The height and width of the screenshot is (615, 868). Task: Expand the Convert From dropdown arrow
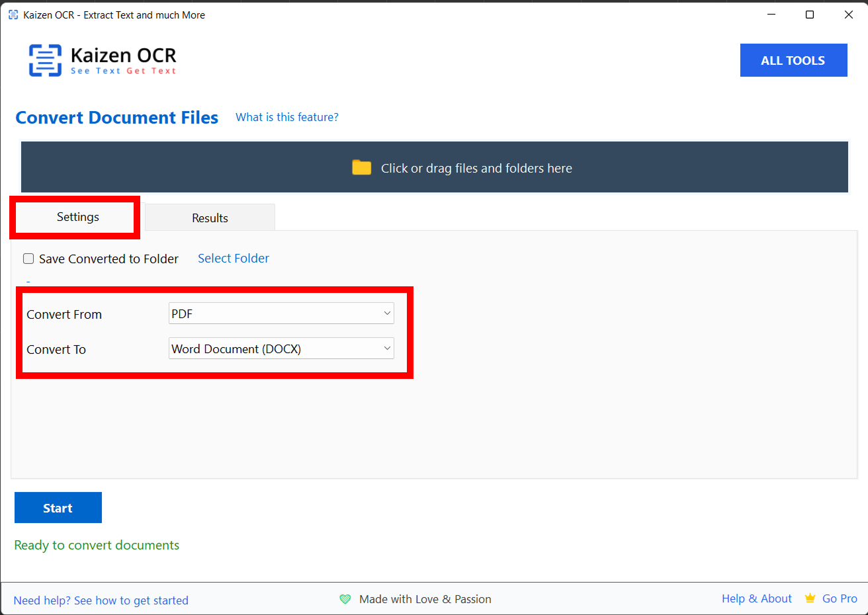point(387,313)
